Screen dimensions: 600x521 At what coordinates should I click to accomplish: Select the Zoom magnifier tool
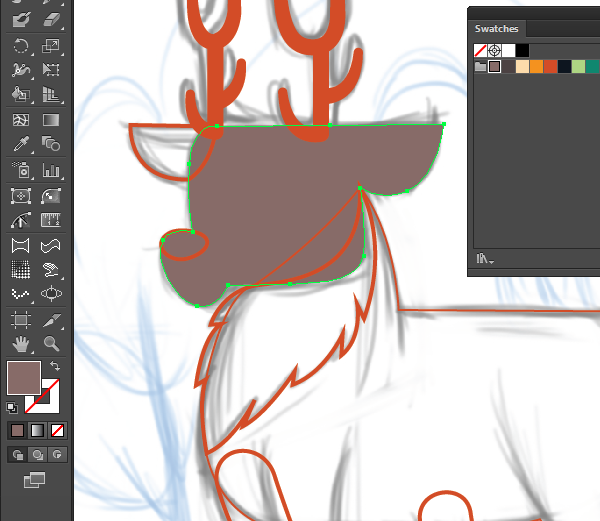click(51, 344)
